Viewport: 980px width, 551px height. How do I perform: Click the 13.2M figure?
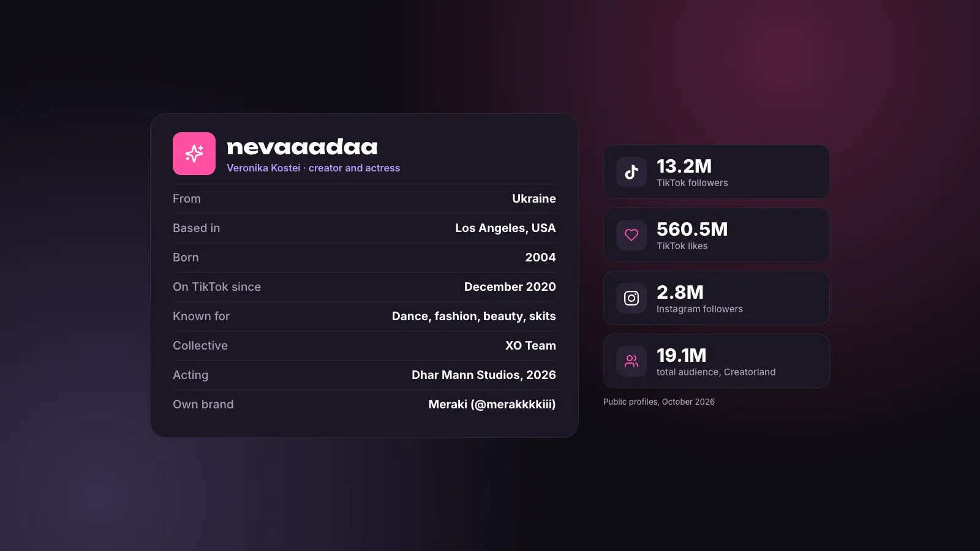pos(684,166)
